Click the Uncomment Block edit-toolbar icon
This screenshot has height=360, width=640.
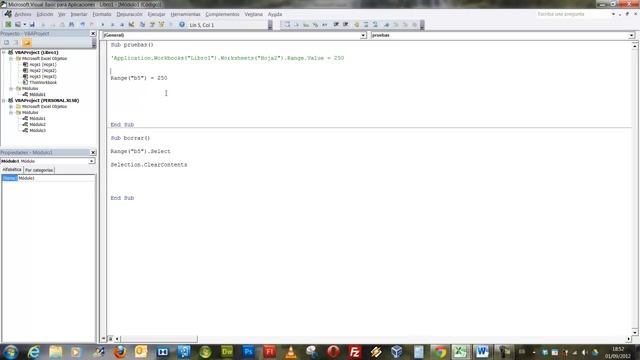(376, 24)
